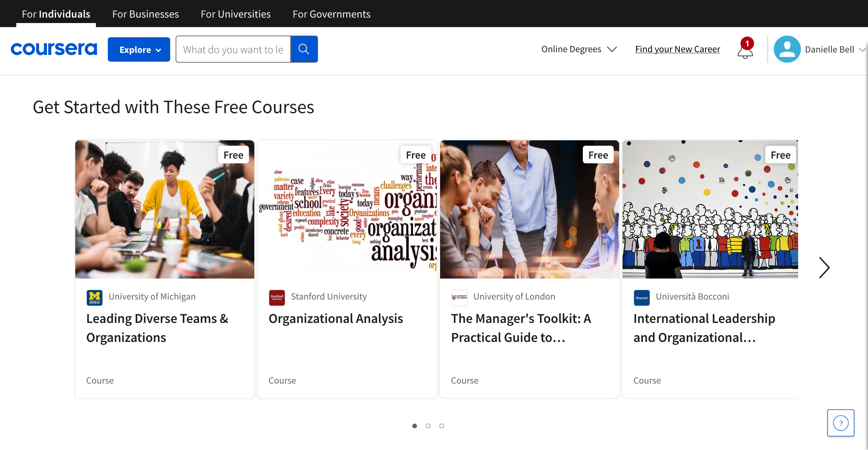Viewport: 868px width, 450px height.
Task: Click the Università Bocconi logo
Action: click(x=642, y=298)
